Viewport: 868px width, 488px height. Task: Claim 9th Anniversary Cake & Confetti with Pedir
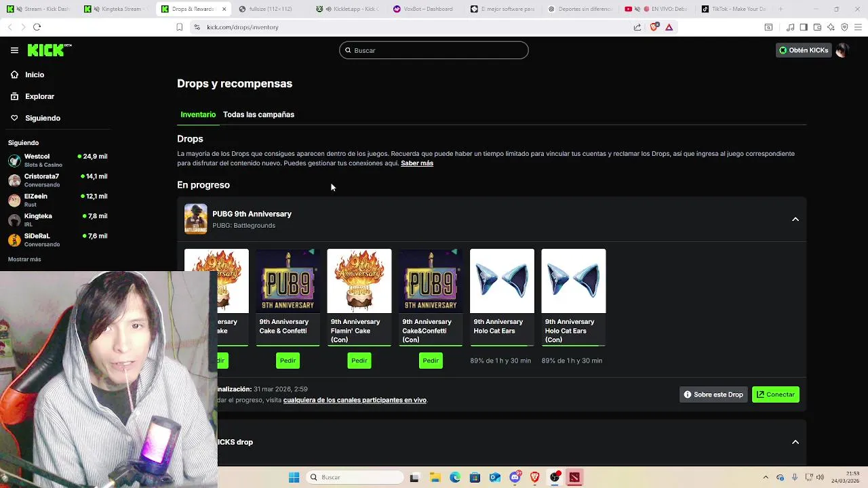pos(288,361)
